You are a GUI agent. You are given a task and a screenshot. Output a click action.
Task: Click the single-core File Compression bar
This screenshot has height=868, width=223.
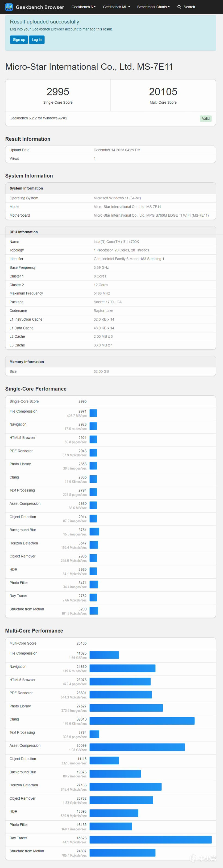click(x=93, y=413)
